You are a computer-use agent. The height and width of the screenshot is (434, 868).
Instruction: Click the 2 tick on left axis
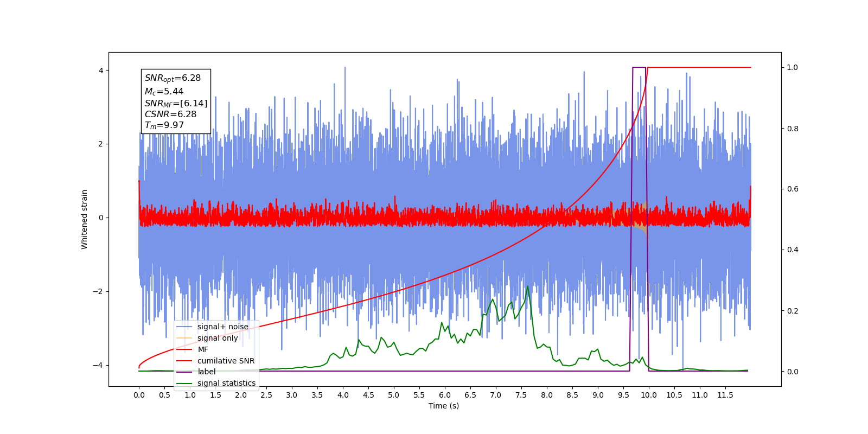coord(101,144)
